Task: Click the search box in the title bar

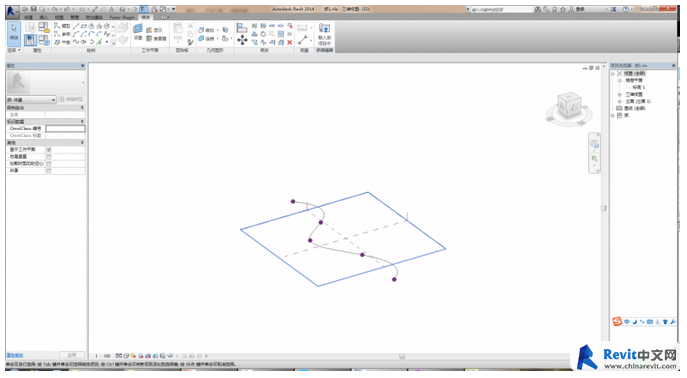Action: click(x=501, y=9)
